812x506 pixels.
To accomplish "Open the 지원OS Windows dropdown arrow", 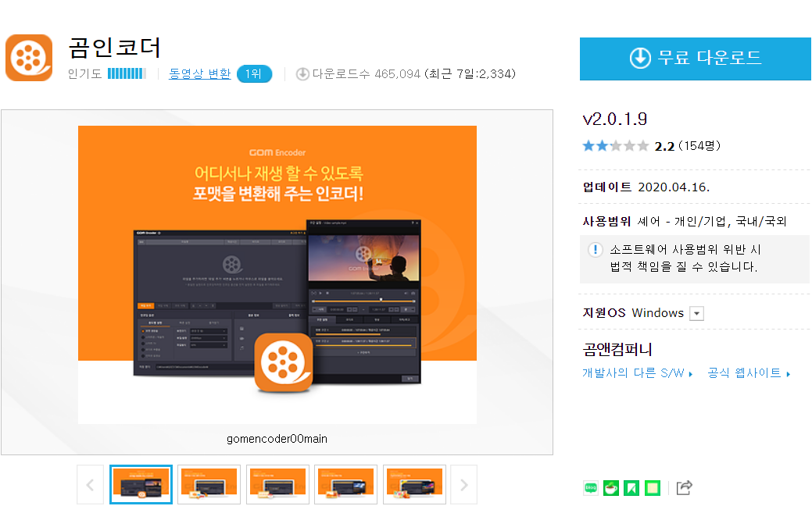I will pos(697,314).
